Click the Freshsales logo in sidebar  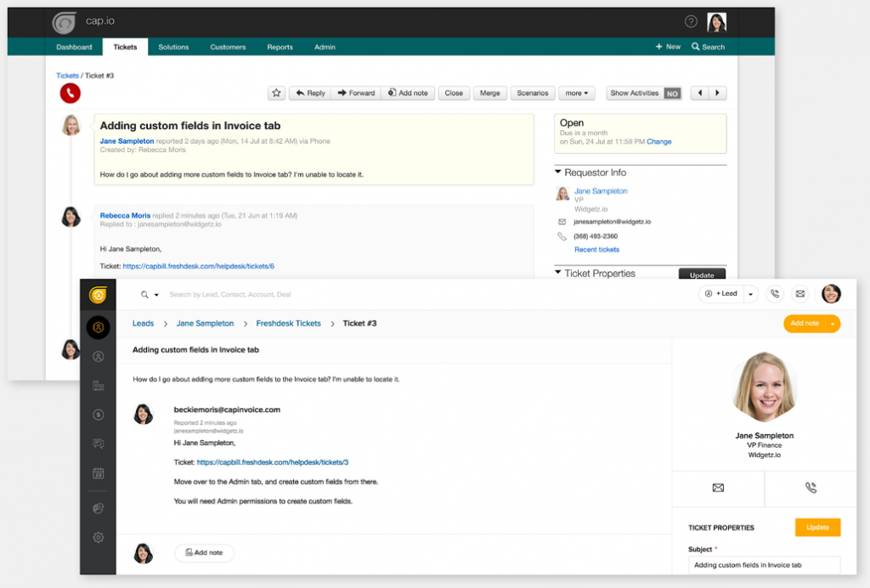click(99, 295)
